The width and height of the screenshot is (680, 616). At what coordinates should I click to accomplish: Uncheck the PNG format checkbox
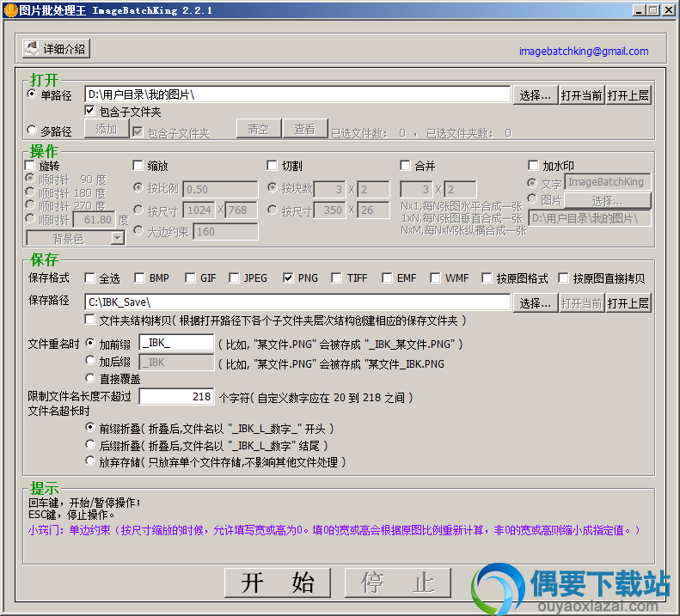pyautogui.click(x=288, y=278)
